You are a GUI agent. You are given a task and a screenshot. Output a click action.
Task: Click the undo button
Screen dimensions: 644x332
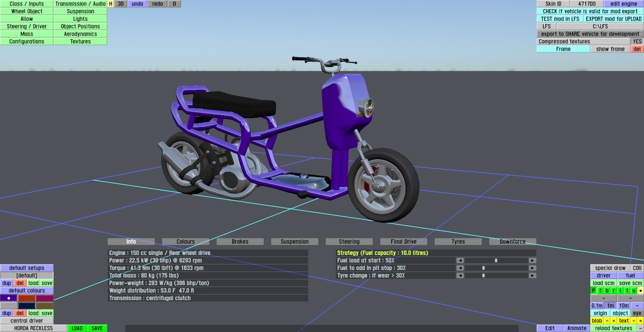point(138,4)
